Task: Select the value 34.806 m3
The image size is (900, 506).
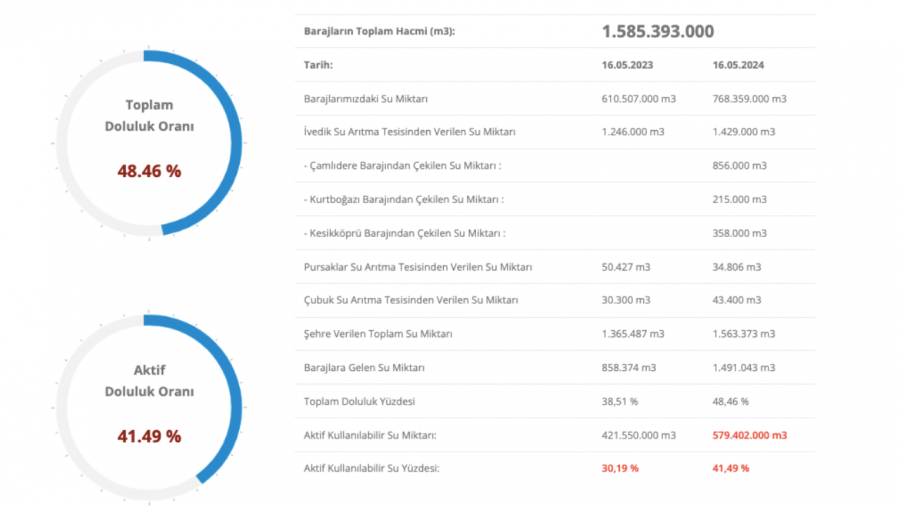Action: point(737,267)
